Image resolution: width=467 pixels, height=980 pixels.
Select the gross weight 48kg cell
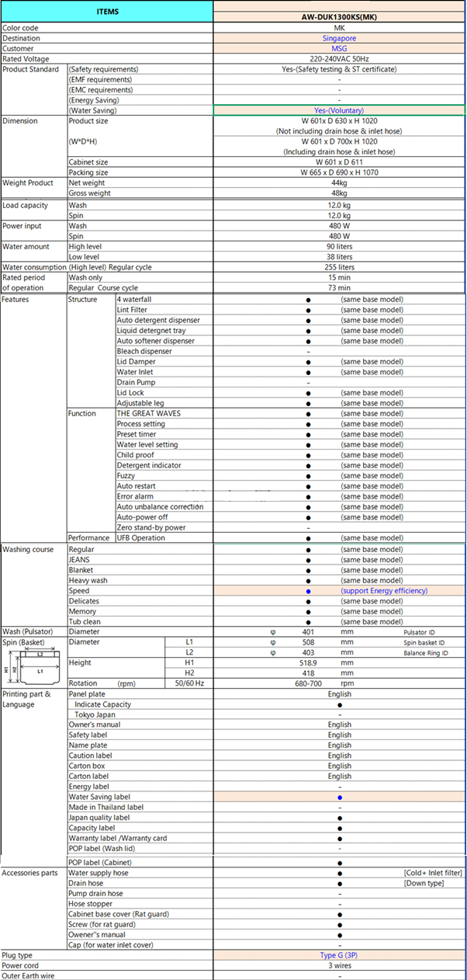[339, 193]
